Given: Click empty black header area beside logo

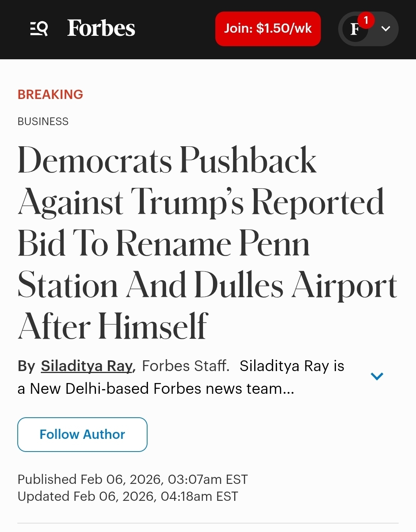Looking at the screenshot, I should (175, 29).
